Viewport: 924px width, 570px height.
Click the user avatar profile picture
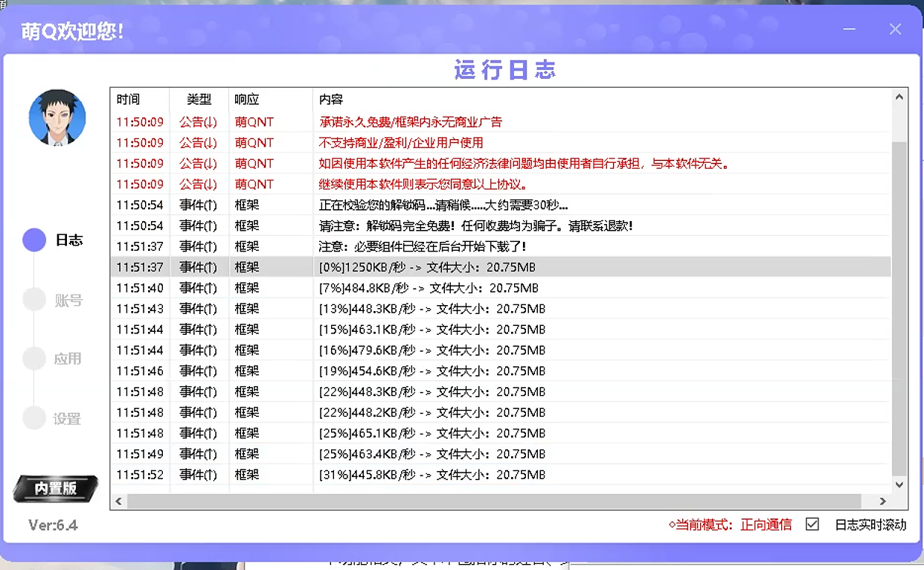click(57, 118)
